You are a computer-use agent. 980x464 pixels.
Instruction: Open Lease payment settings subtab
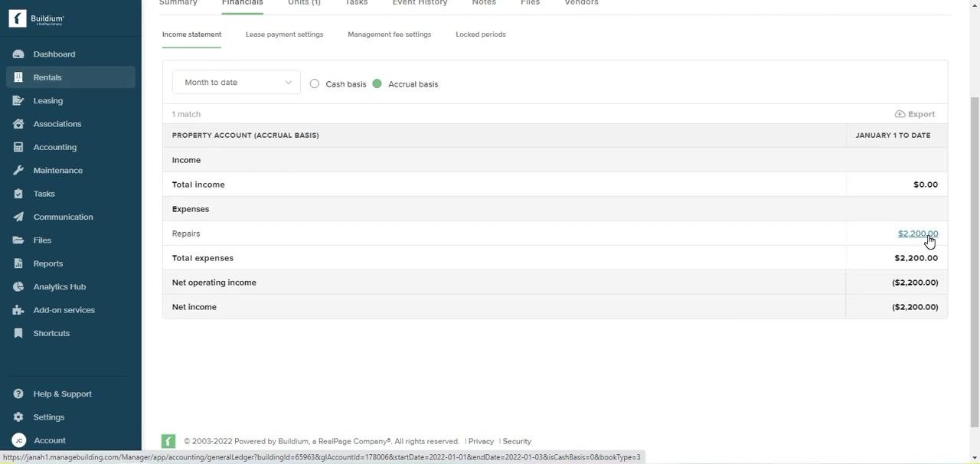[x=284, y=34]
